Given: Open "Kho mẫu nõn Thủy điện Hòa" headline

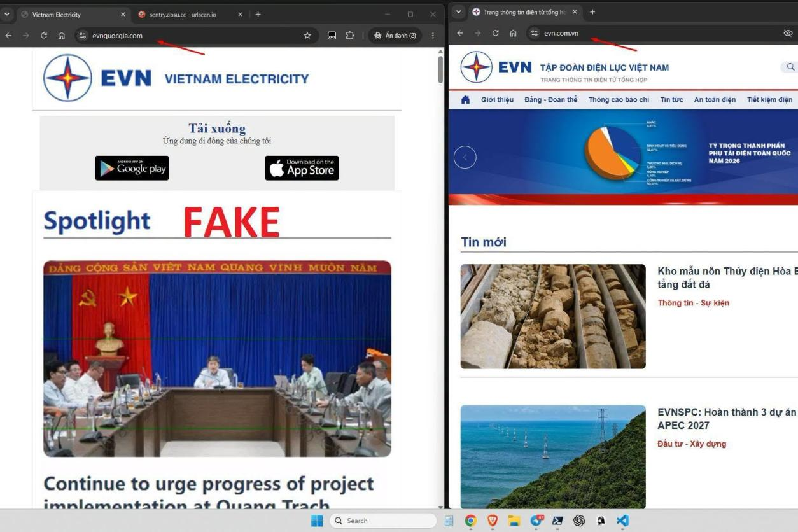Looking at the screenshot, I should tap(727, 277).
